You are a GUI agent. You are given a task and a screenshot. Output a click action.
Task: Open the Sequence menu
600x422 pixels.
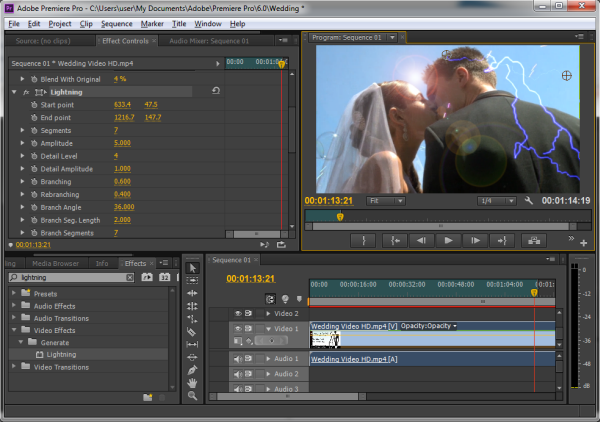pos(117,24)
